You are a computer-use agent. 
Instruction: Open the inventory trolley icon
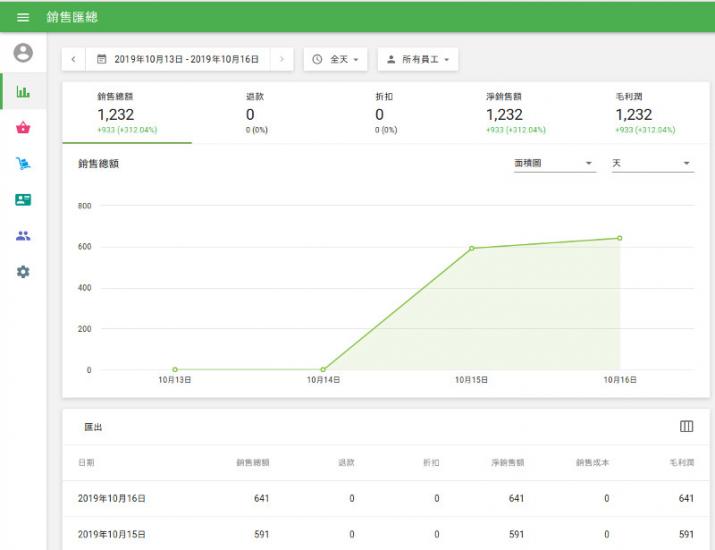pos(23,163)
